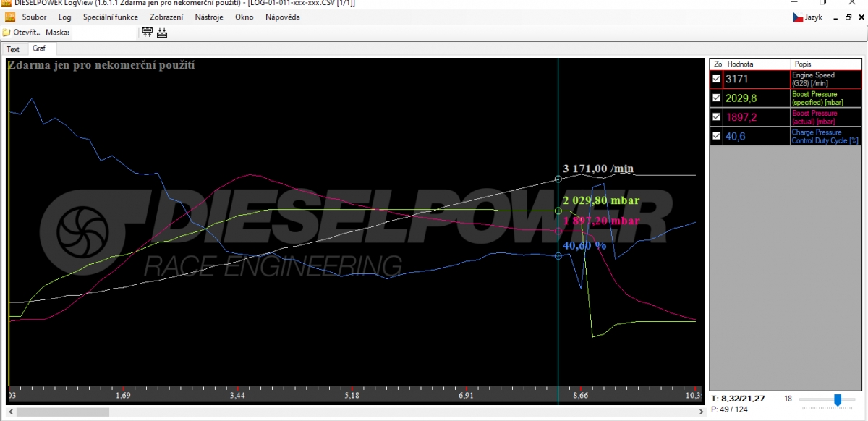Image resolution: width=868 pixels, height=421 pixels.
Task: Uncheck the Engine Speed channel checkbox
Action: click(717, 79)
